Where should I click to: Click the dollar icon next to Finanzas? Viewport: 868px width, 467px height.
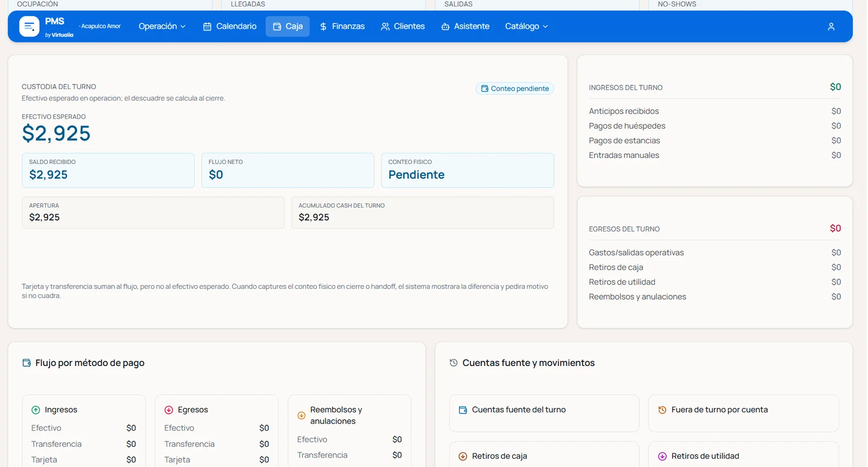pyautogui.click(x=323, y=27)
